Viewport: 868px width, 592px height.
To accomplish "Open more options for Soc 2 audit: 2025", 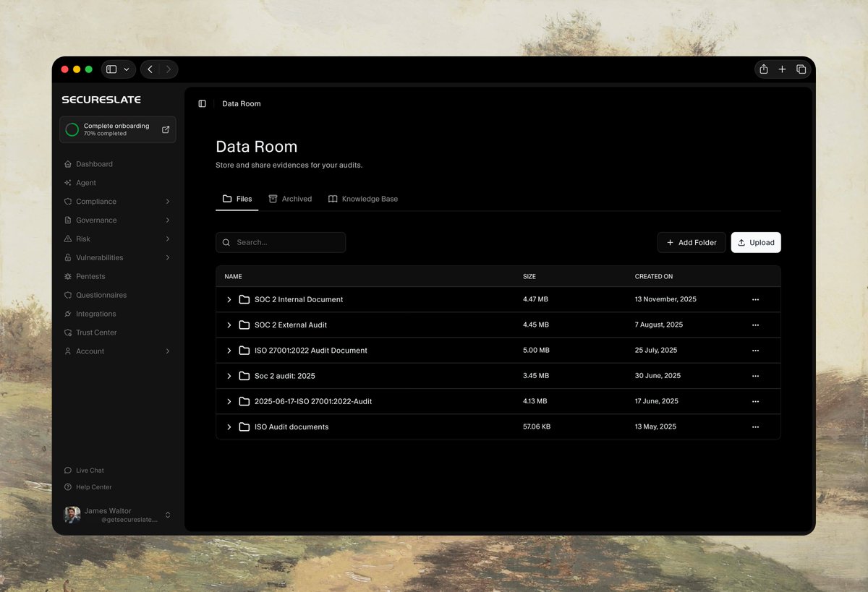I will point(755,376).
